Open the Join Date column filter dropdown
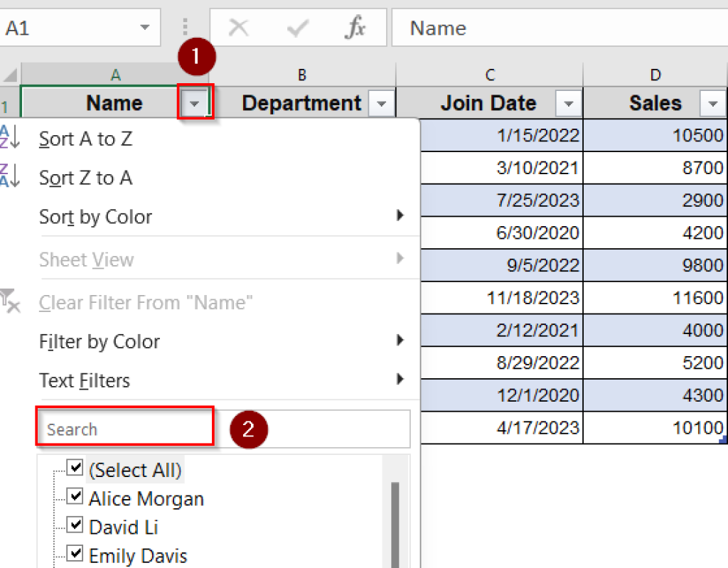The height and width of the screenshot is (568, 728). (568, 103)
